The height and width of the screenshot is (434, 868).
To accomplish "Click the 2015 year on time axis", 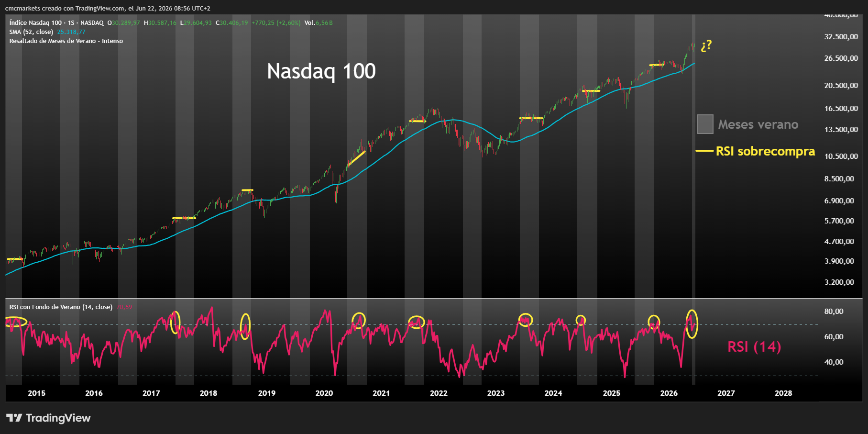I will [x=37, y=393].
